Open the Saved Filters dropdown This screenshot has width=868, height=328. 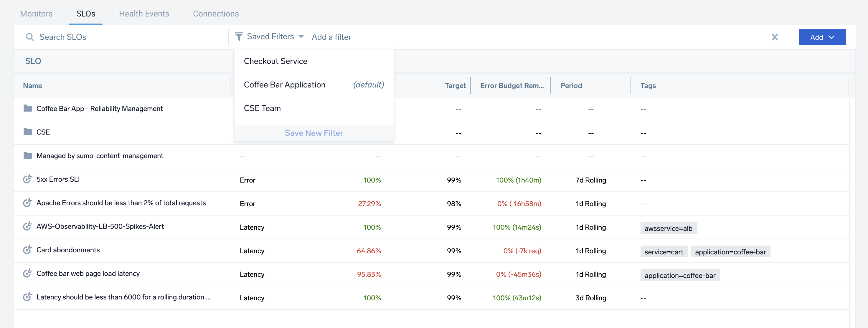(275, 37)
